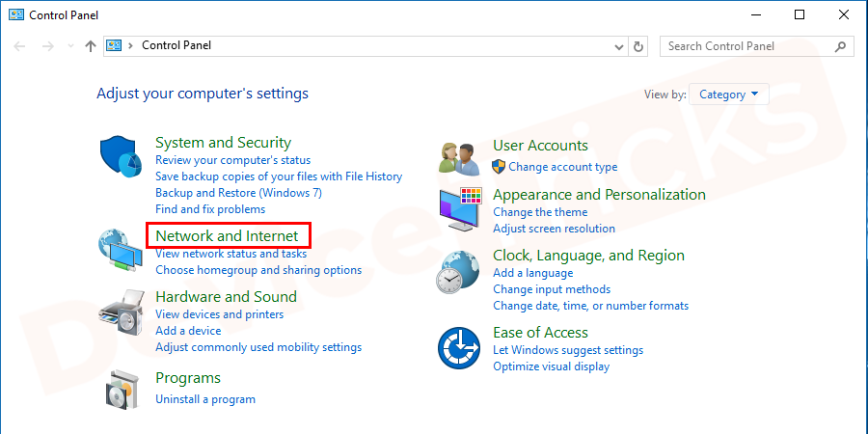Click Adjust screen resolution link
This screenshot has width=868, height=434.
(554, 229)
